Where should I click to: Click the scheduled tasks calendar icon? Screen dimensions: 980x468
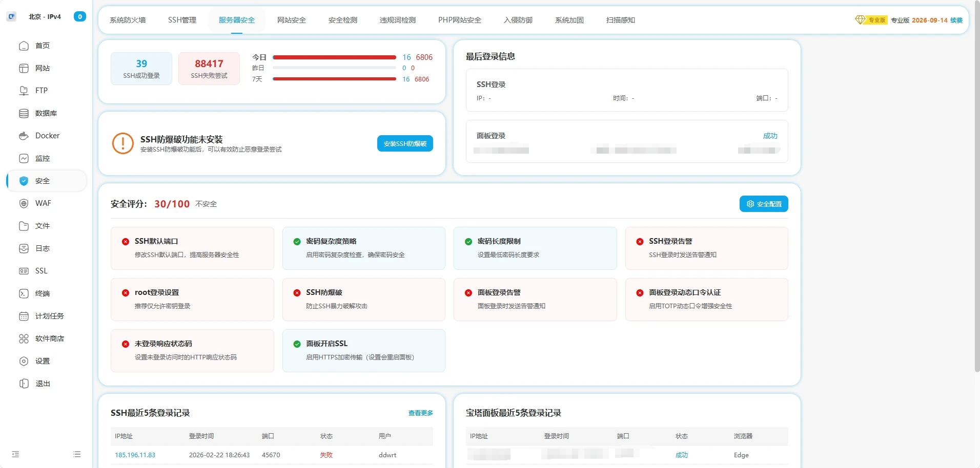pos(24,316)
